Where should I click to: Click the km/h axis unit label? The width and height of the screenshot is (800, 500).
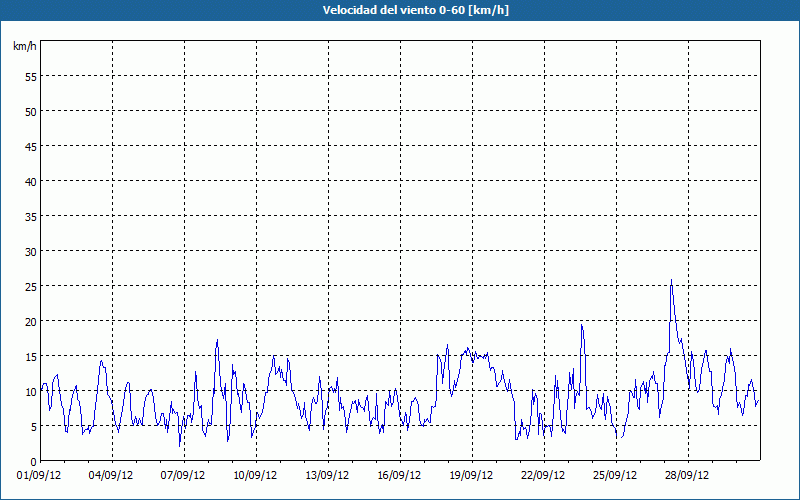point(24,46)
